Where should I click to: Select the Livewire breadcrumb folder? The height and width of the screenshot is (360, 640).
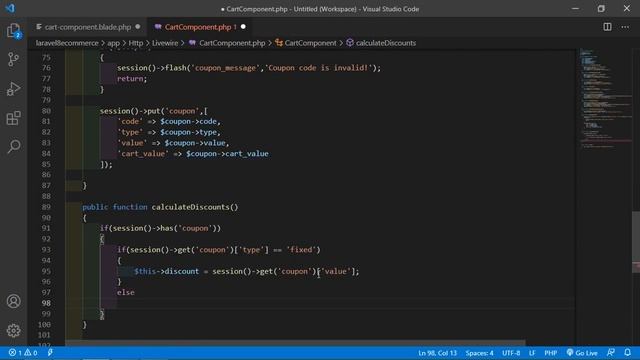165,43
